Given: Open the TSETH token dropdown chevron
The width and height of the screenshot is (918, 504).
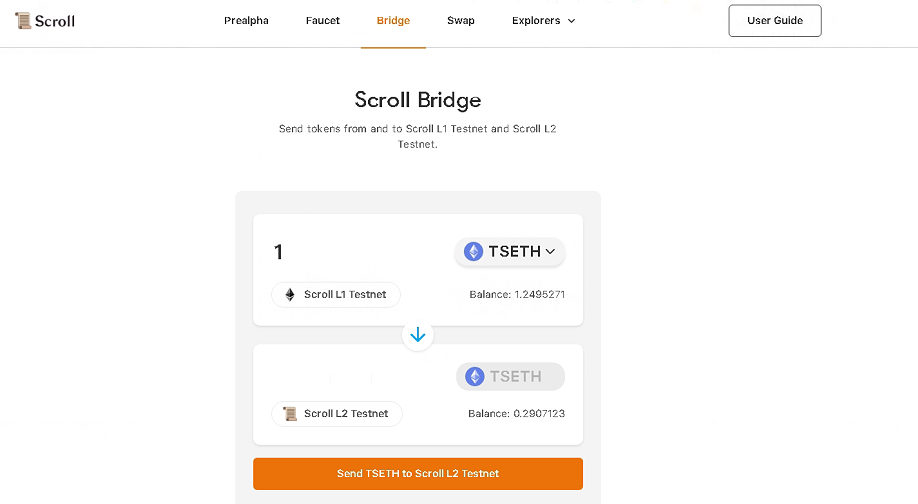Looking at the screenshot, I should coord(550,252).
